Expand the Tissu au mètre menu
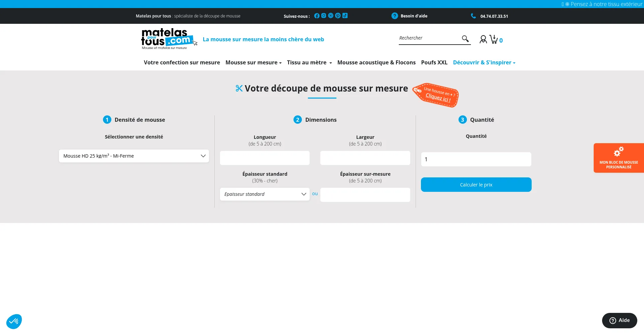The width and height of the screenshot is (644, 333). pyautogui.click(x=309, y=63)
